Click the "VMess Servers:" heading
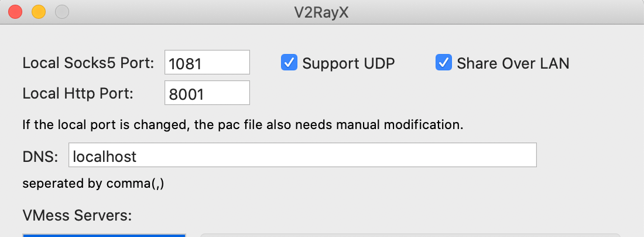 [77, 215]
